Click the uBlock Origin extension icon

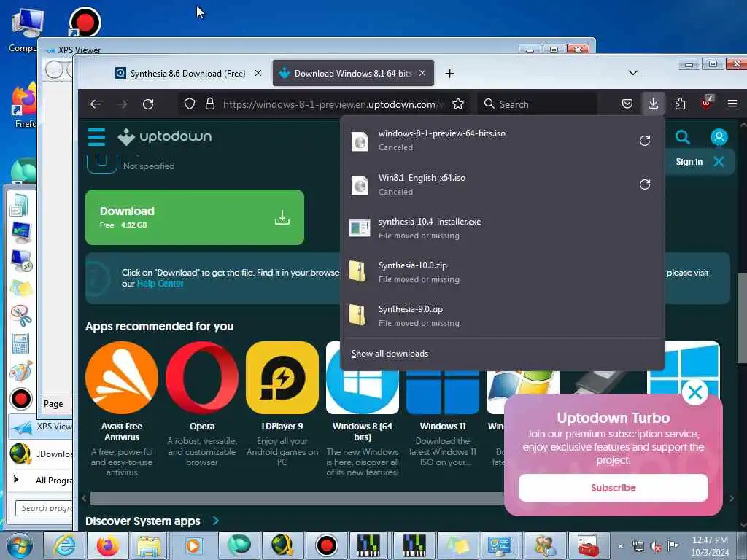[x=706, y=103]
